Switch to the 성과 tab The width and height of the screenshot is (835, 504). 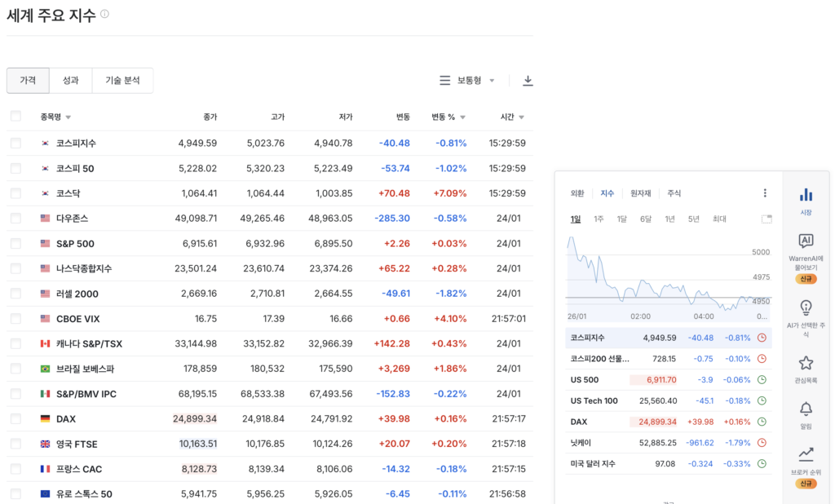click(70, 81)
